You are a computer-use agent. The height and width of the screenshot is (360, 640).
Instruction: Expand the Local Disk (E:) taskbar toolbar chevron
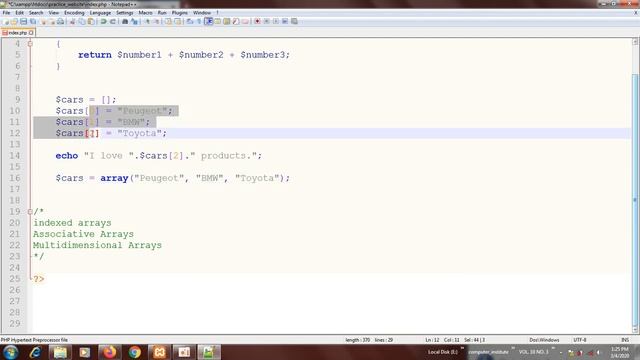(x=462, y=348)
